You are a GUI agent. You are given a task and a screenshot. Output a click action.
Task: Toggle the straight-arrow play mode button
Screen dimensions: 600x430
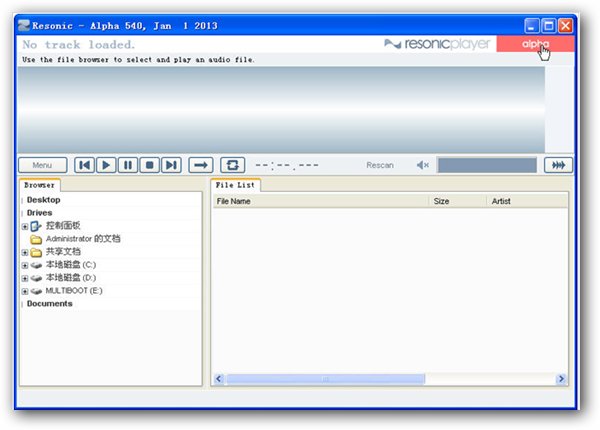tap(201, 165)
